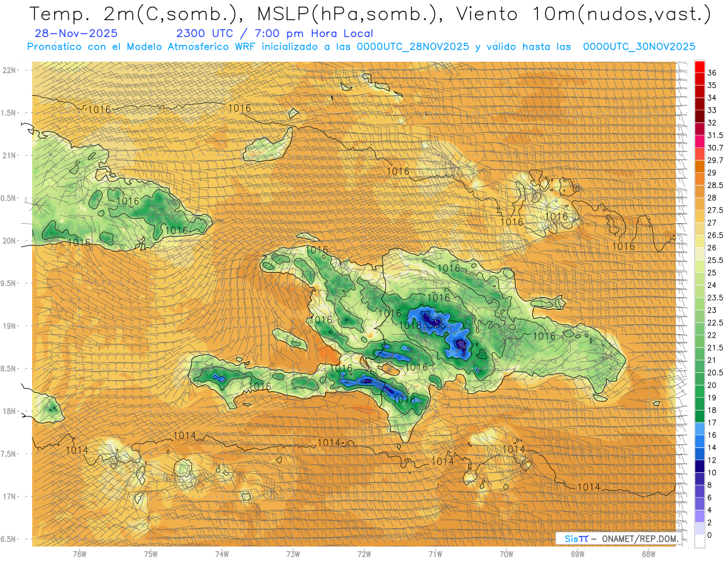The width and height of the screenshot is (728, 562).
Task: Click the legend swatch between 12 and 10
Action: 699,466
